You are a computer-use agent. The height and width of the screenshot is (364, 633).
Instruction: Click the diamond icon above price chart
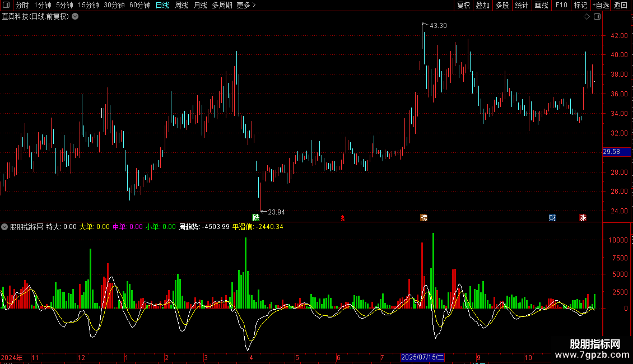[x=587, y=17]
